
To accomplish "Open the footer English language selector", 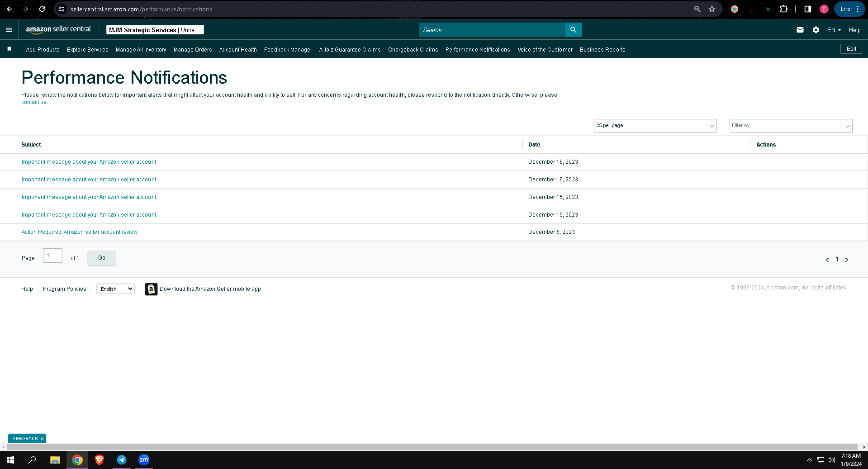I will click(115, 289).
